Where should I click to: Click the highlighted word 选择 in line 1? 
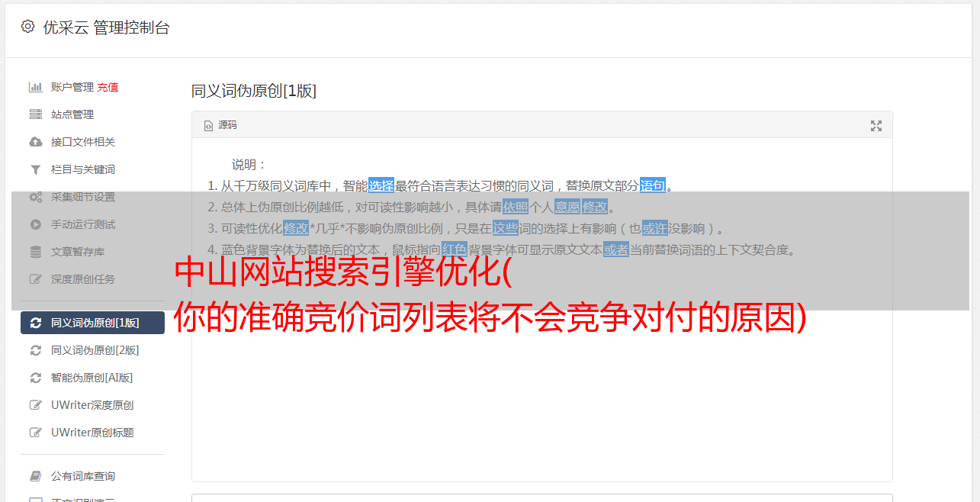point(381,185)
